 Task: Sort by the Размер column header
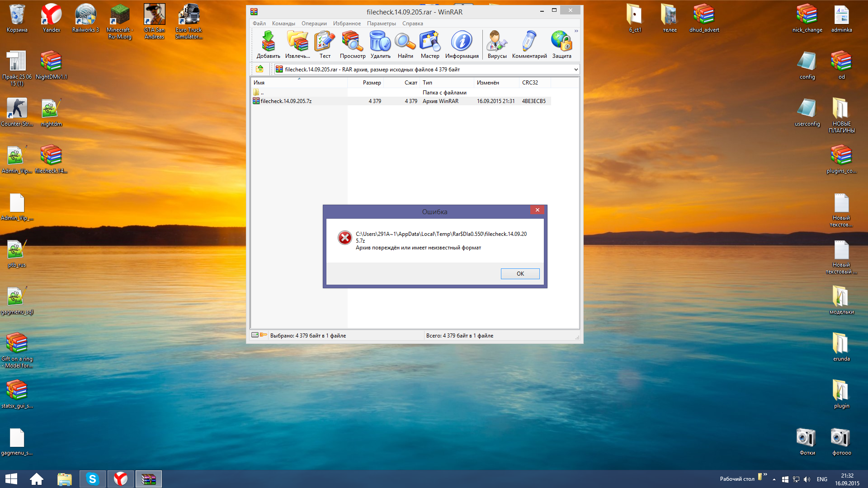coord(366,83)
